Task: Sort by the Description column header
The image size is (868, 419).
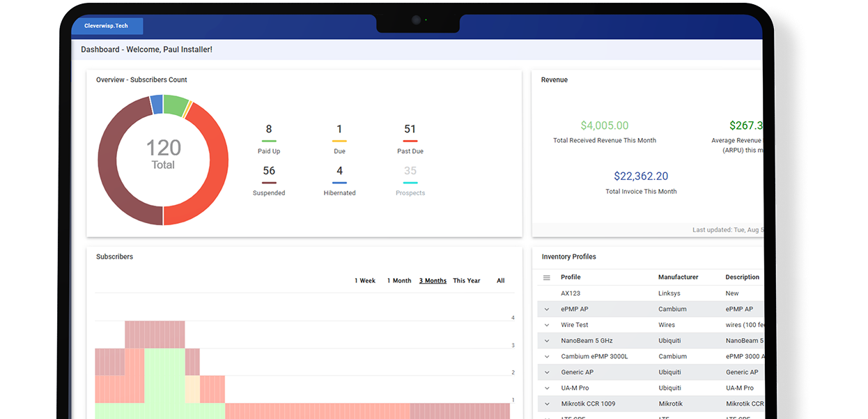Action: click(x=743, y=277)
